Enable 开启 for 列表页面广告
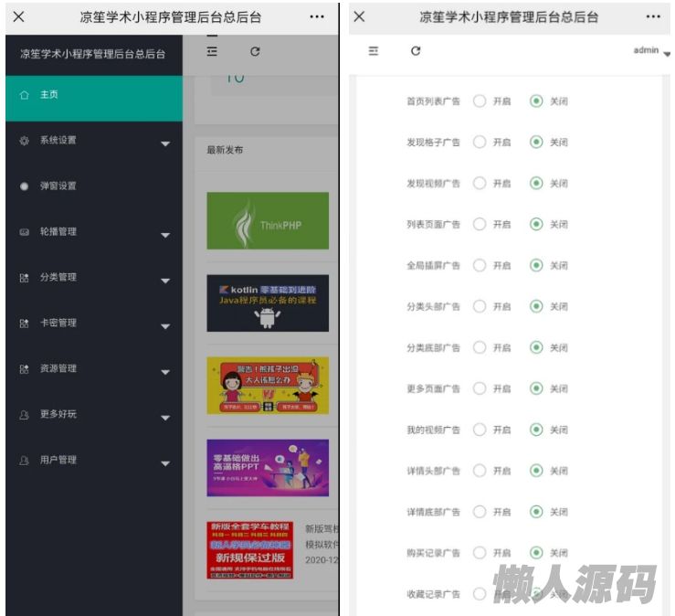The height and width of the screenshot is (616, 675). coord(480,224)
